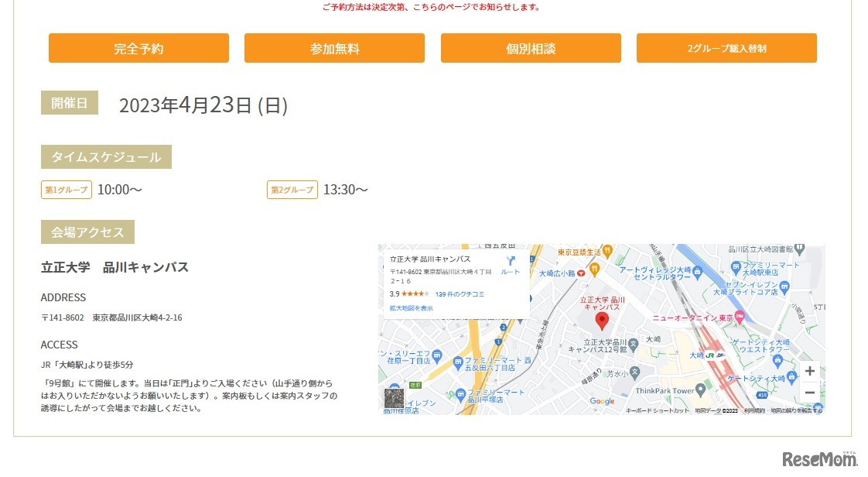The image size is (868, 477).
Task: Zoom in the map with the plus button
Action: (x=809, y=371)
